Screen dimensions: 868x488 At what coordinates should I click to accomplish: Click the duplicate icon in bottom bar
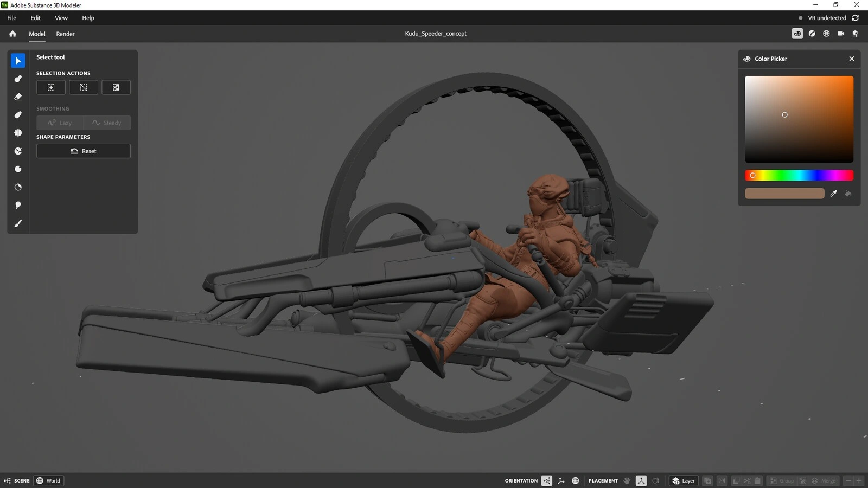[x=707, y=480]
